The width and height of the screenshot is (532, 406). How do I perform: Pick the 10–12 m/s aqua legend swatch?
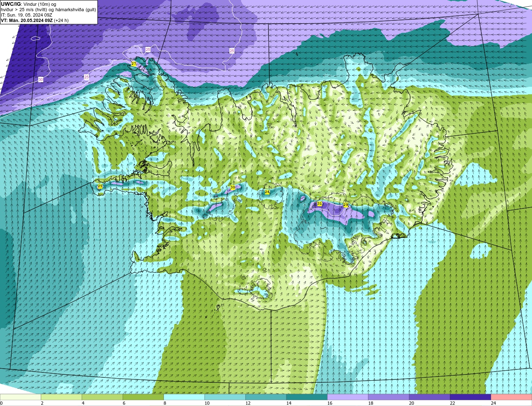point(225,397)
